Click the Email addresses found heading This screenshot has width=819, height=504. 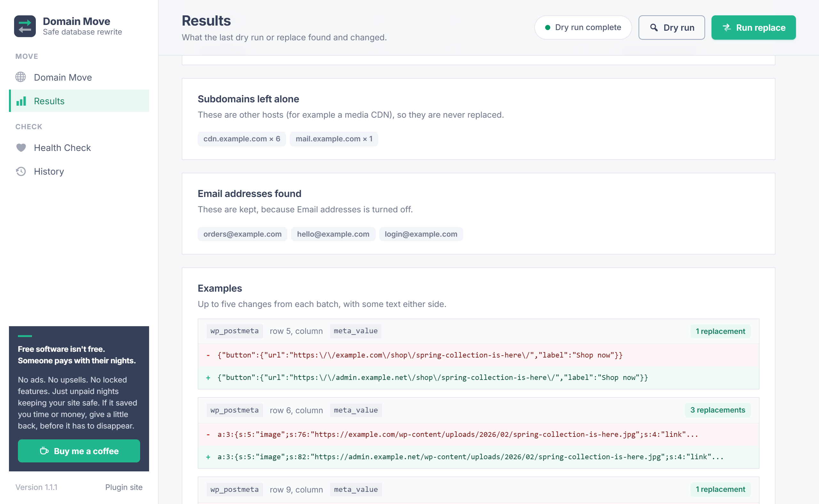pos(250,194)
